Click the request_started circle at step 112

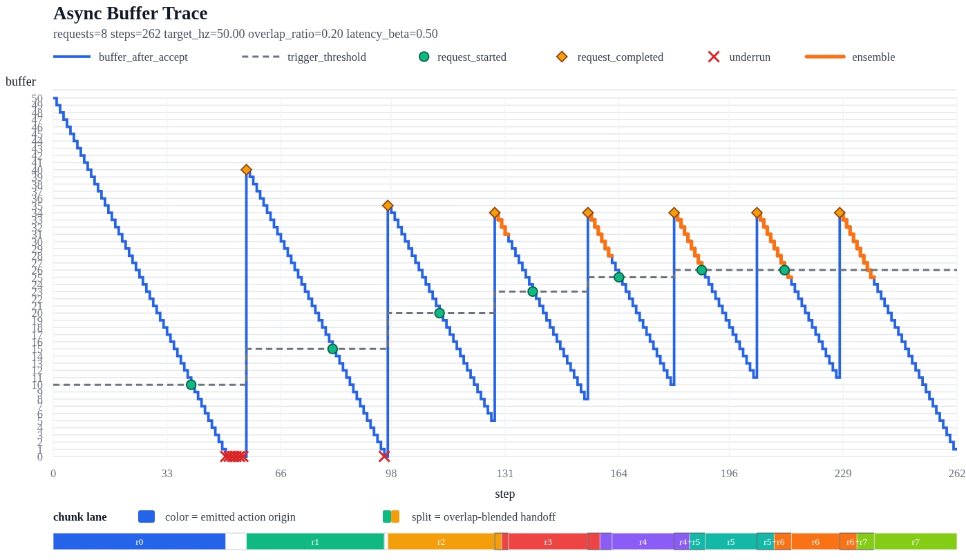(x=439, y=313)
